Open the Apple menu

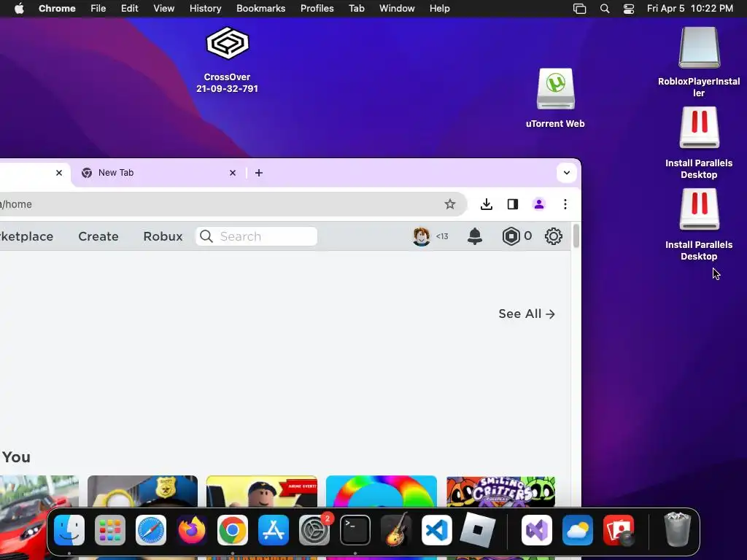pos(19,9)
